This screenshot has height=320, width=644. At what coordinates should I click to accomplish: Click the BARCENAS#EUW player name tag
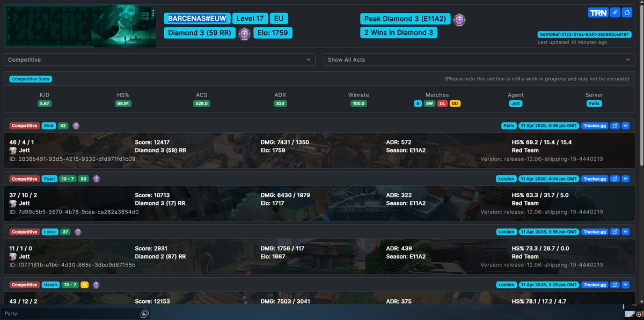pyautogui.click(x=197, y=19)
